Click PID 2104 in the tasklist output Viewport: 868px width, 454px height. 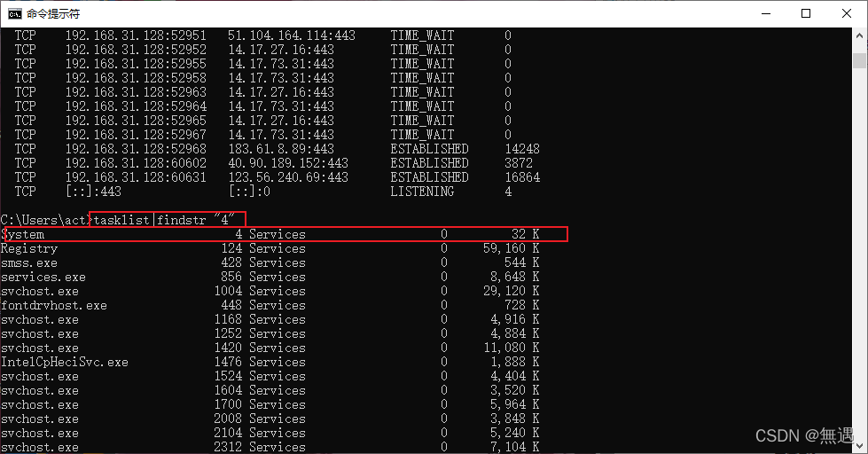click(228, 434)
